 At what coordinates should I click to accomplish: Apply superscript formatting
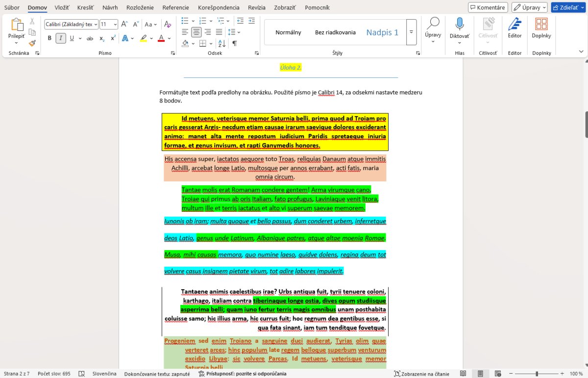[x=113, y=38]
